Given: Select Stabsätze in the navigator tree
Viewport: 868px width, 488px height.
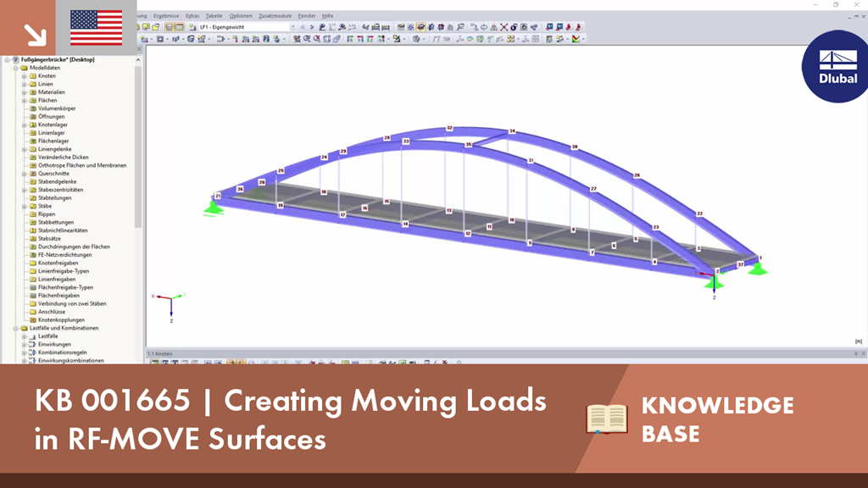Looking at the screenshot, I should click(x=49, y=238).
